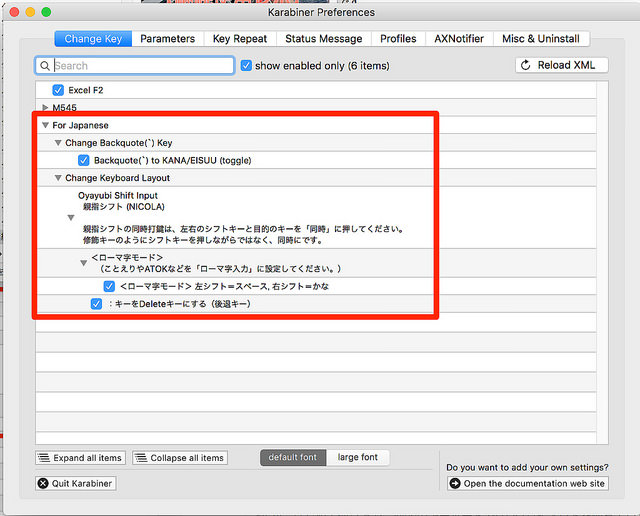640x516 pixels.
Task: Collapse the Change Backquote Key section
Action: tap(58, 143)
